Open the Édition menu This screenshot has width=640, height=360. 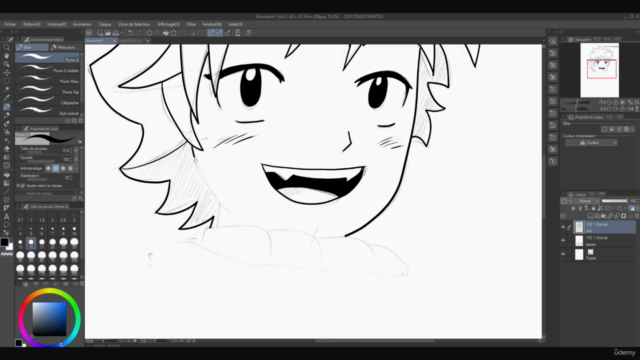click(x=31, y=24)
